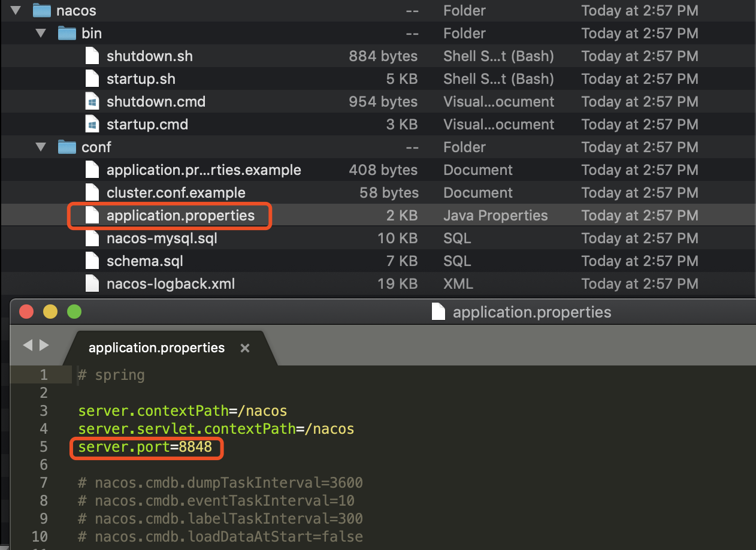Click line number 5 in the gutter
The image size is (756, 550).
tap(44, 447)
